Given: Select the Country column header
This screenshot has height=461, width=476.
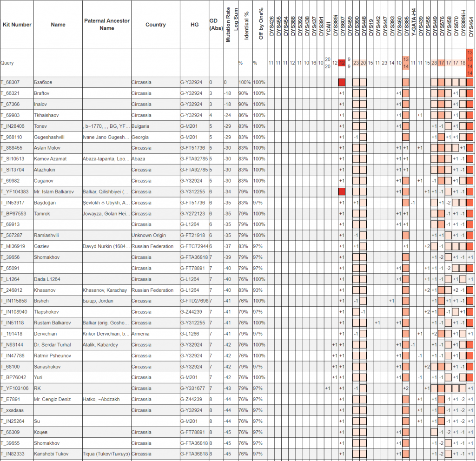Looking at the screenshot, I should pos(155,25).
